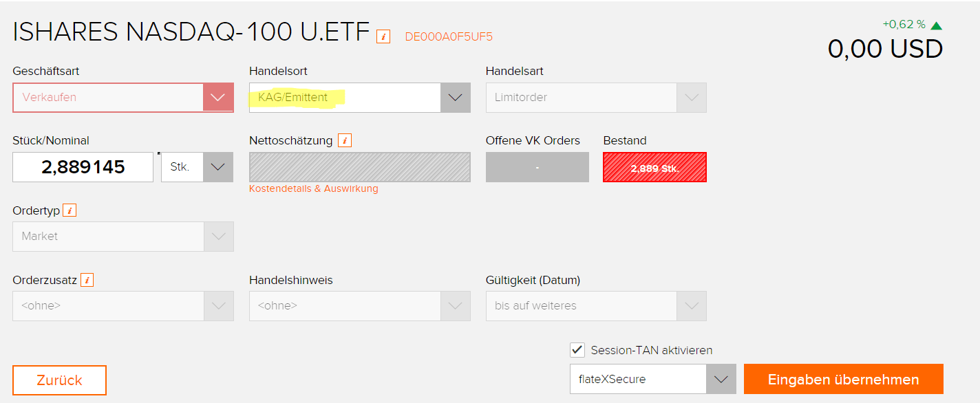The width and height of the screenshot is (980, 403).
Task: Click the ISIN DE000A0F5UF5 link
Action: click(x=449, y=37)
